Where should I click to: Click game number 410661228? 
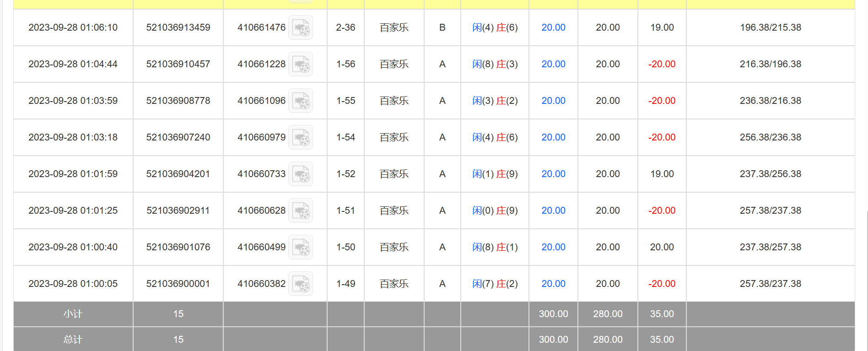point(261,64)
